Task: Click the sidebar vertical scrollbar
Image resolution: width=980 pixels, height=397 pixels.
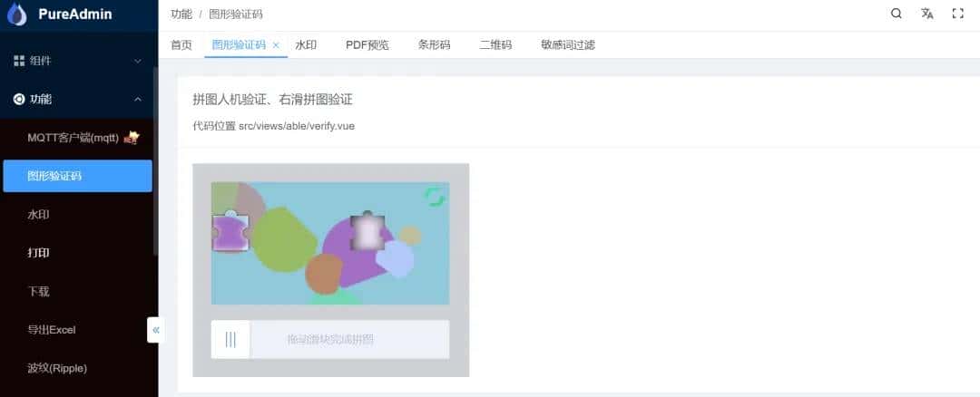Action: tap(156, 161)
